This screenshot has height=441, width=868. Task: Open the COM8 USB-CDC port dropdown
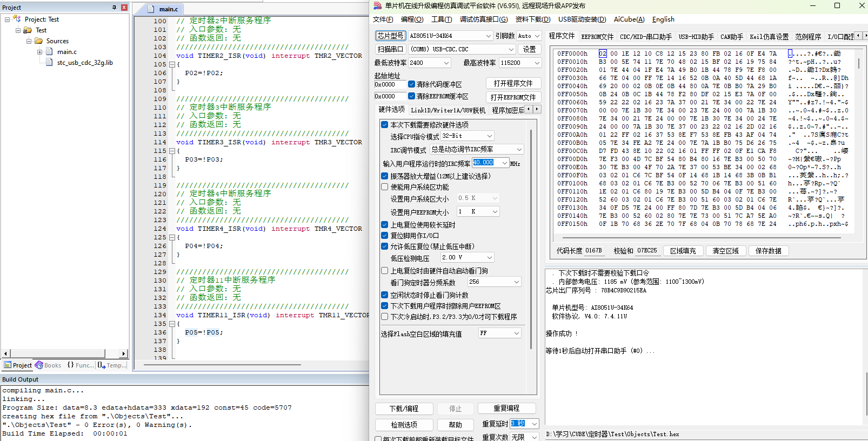(x=510, y=49)
